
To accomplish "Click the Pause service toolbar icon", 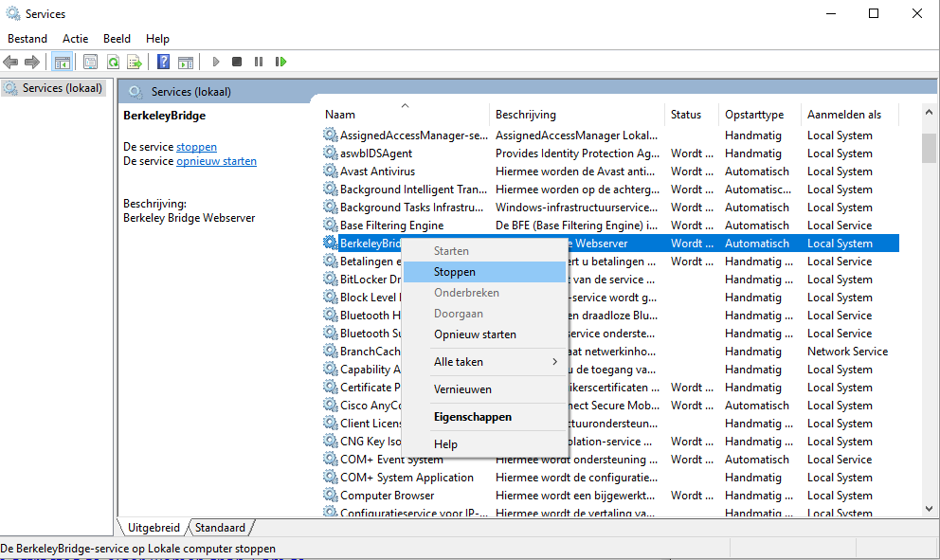I will [259, 62].
